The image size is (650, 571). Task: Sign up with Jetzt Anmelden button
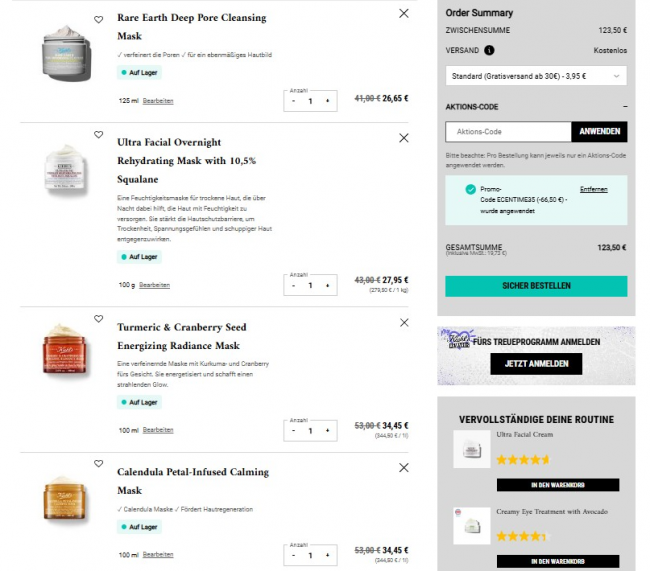point(536,364)
